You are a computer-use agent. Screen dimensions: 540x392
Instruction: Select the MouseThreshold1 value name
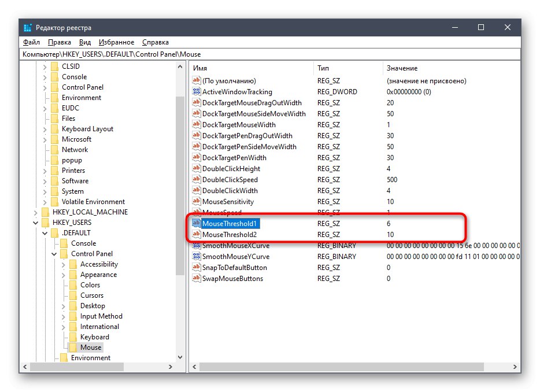tap(230, 224)
